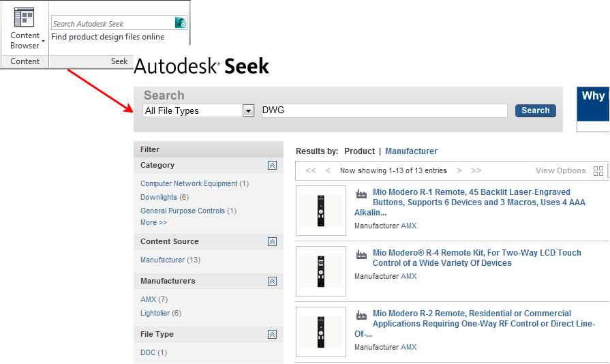The image size is (610, 364).
Task: Click manufacturer icon beside Mio Modero R-1
Action: 361,194
